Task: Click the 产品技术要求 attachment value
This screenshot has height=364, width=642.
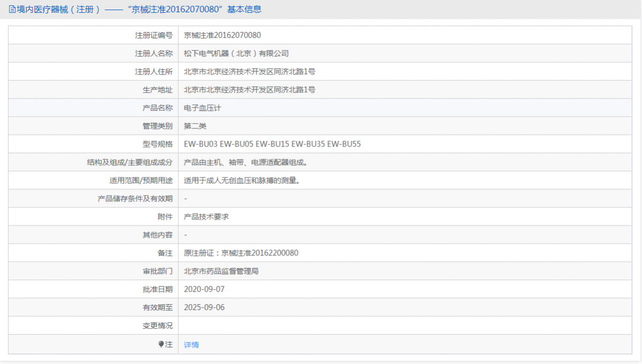Action: [207, 217]
